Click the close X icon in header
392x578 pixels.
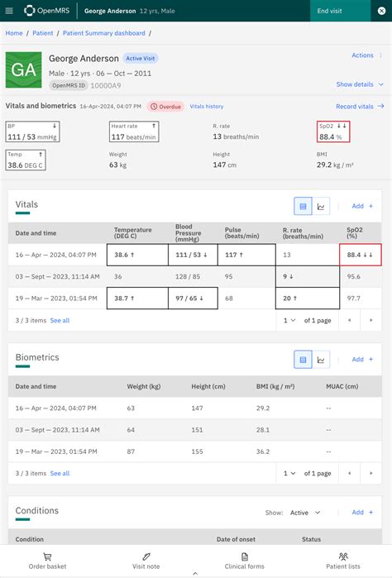click(382, 11)
